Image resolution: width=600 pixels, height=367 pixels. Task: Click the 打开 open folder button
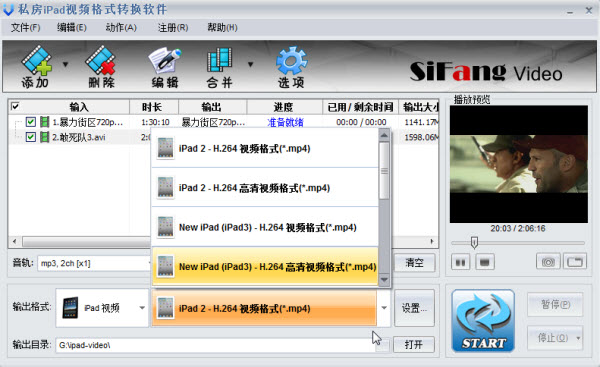(x=414, y=344)
